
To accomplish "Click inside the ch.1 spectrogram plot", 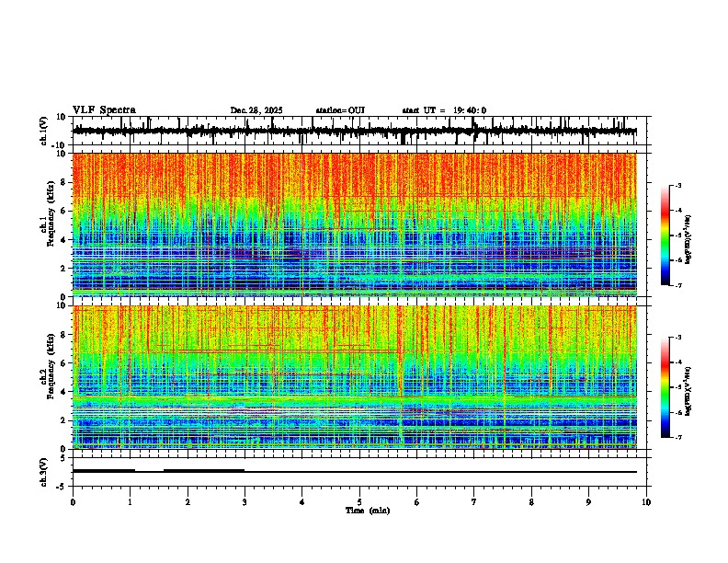I will (x=355, y=224).
